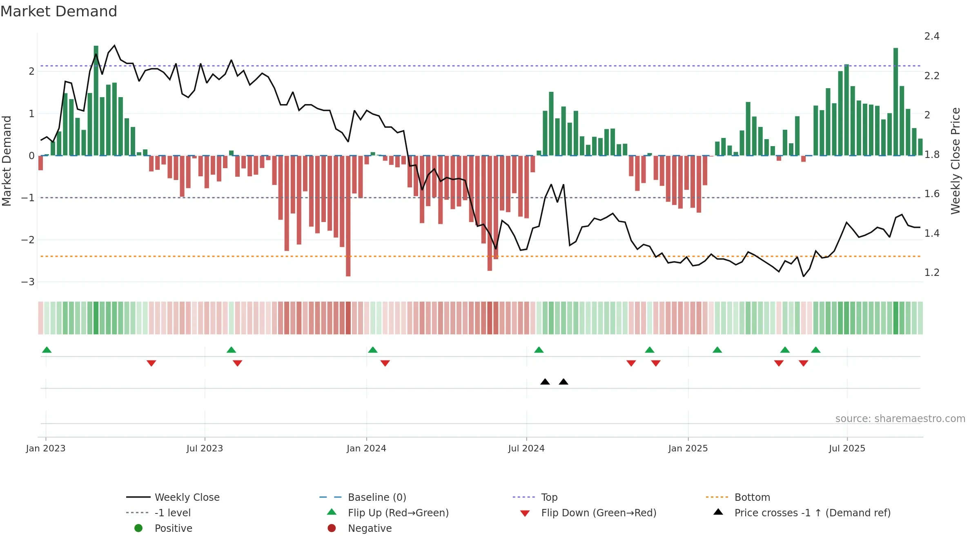Select the first red flip-down marker before Jul 2023
This screenshot has height=551, width=980.
(151, 363)
